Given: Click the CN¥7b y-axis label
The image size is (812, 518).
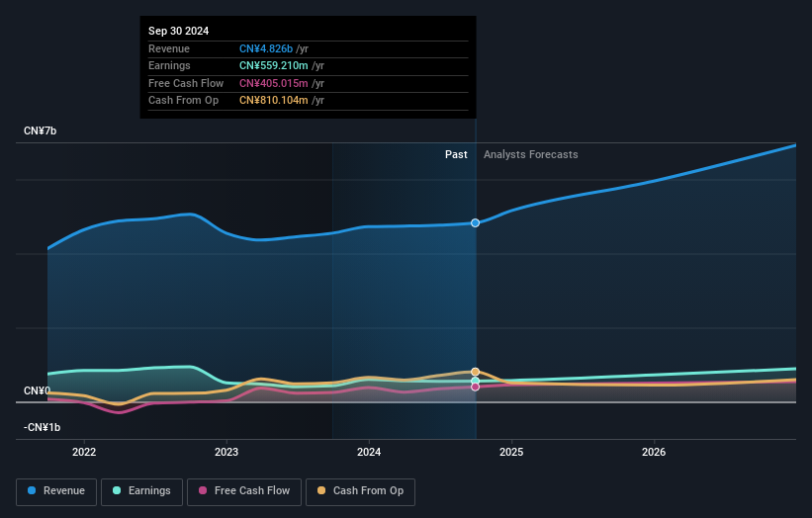Looking at the screenshot, I should click(40, 130).
